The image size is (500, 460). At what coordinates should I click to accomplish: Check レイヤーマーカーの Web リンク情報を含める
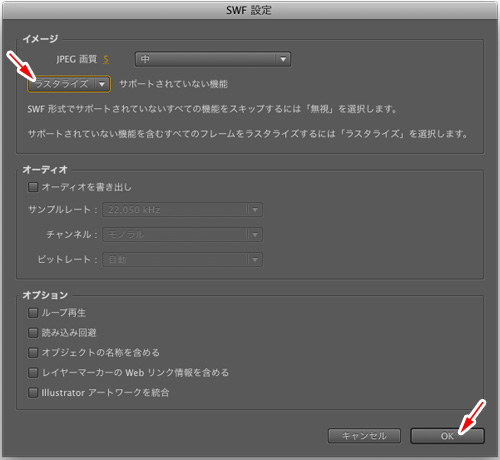pos(33,373)
